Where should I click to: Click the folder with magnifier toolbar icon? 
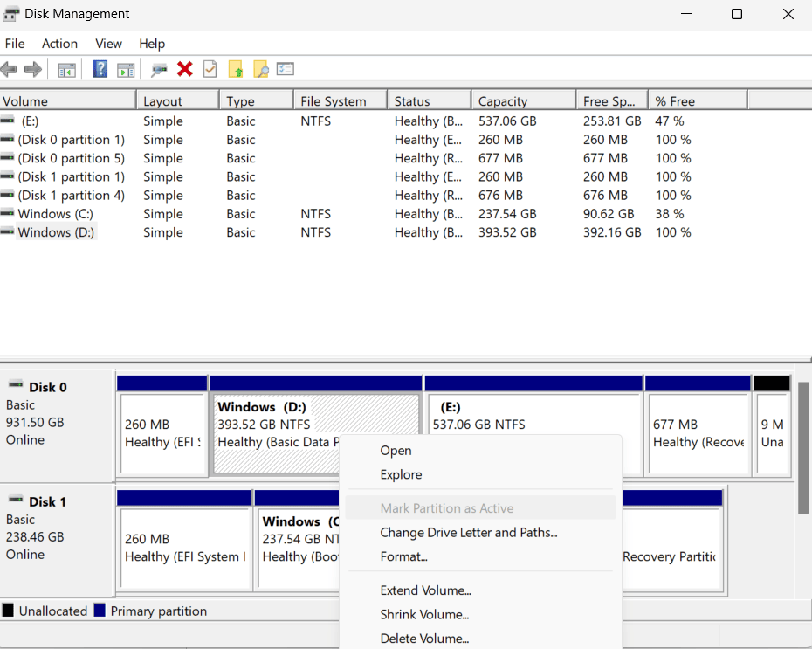click(259, 69)
